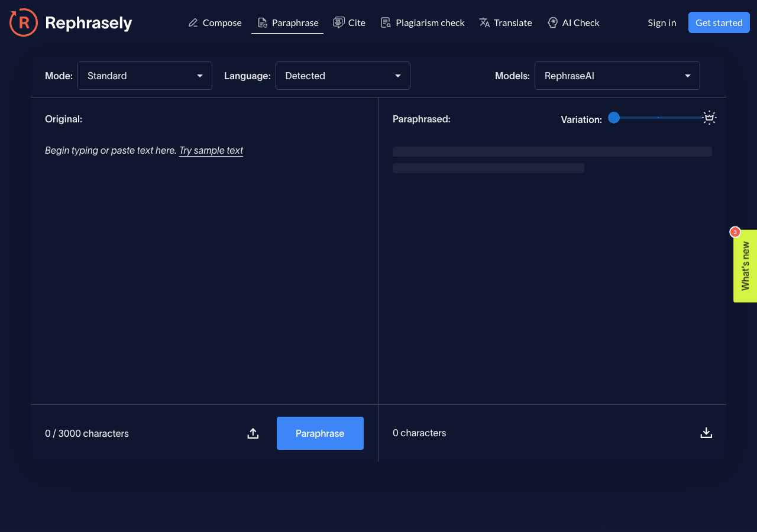Screen dimensions: 757x532
Task: Open the Models RephraseAI dropdown
Action: coord(617,76)
